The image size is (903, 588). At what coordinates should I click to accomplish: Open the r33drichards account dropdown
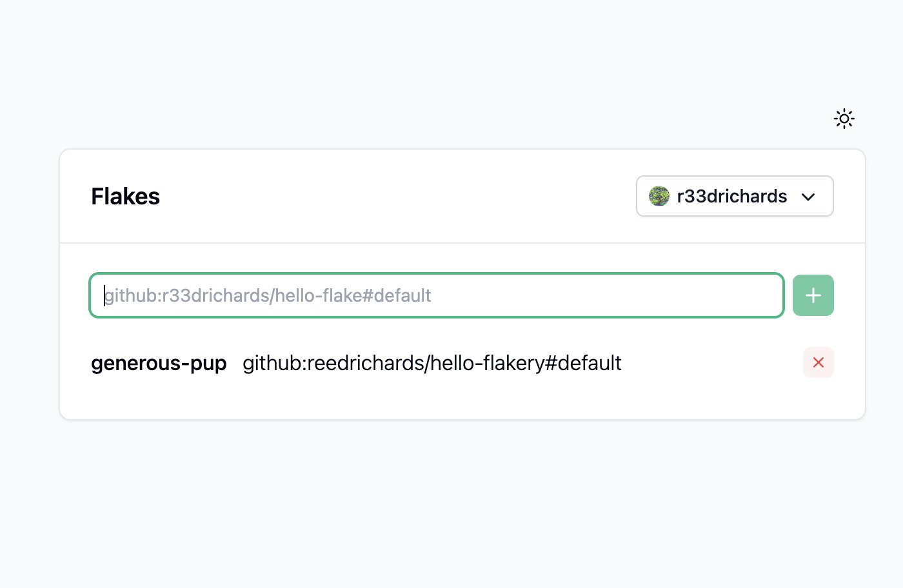pyautogui.click(x=734, y=196)
